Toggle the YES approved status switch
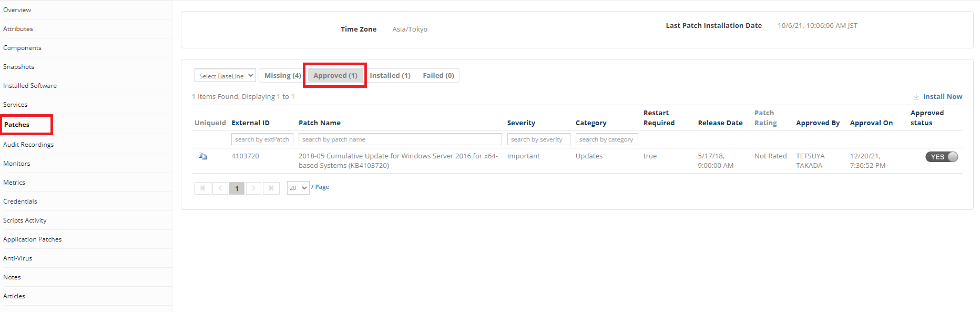The image size is (980, 312). coord(942,157)
